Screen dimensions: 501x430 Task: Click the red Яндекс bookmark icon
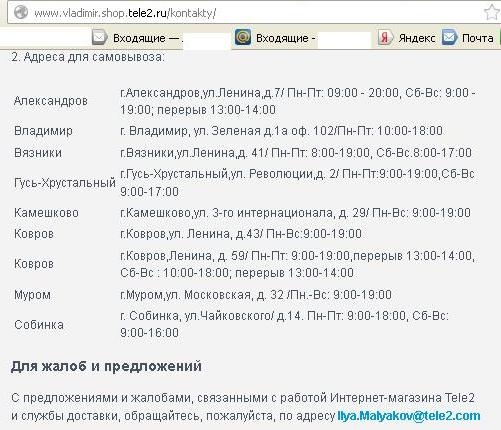tap(385, 38)
